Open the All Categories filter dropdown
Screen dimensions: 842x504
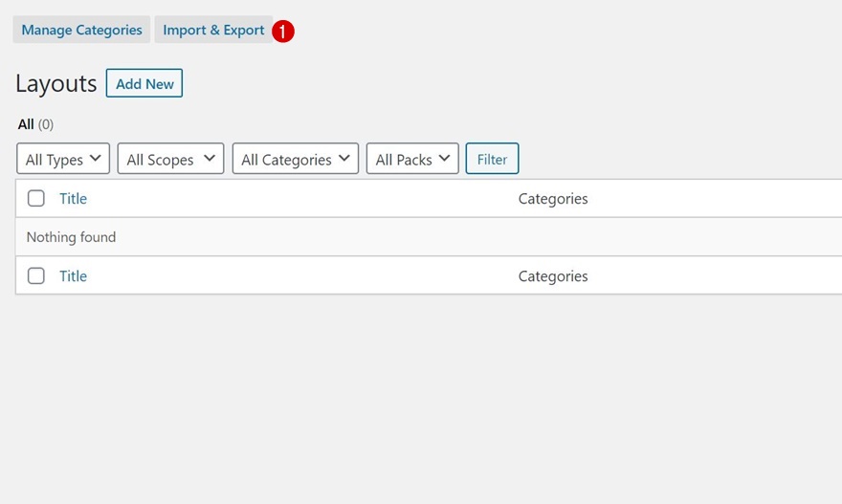295,159
